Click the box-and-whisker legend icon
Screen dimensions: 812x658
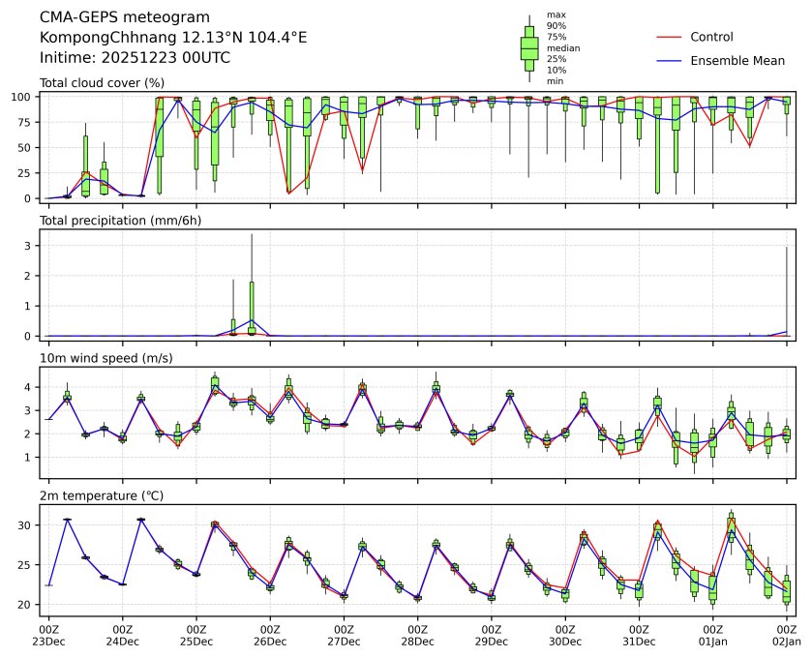click(529, 48)
